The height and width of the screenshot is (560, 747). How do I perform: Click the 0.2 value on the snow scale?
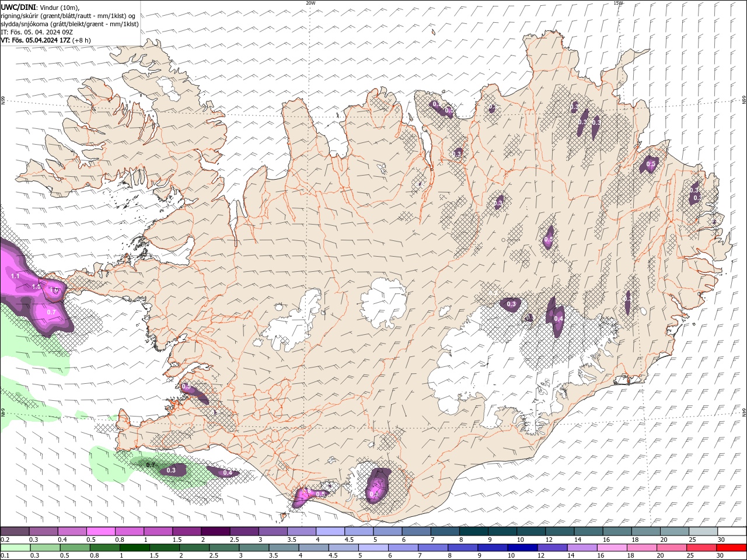5,540
